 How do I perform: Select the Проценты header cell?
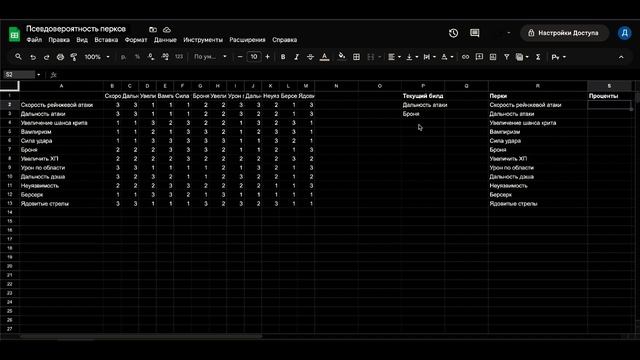click(609, 96)
